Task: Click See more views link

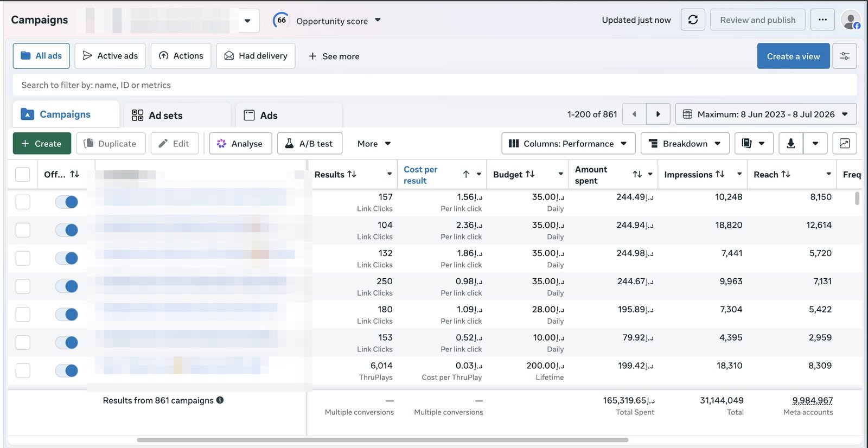Action: point(334,56)
